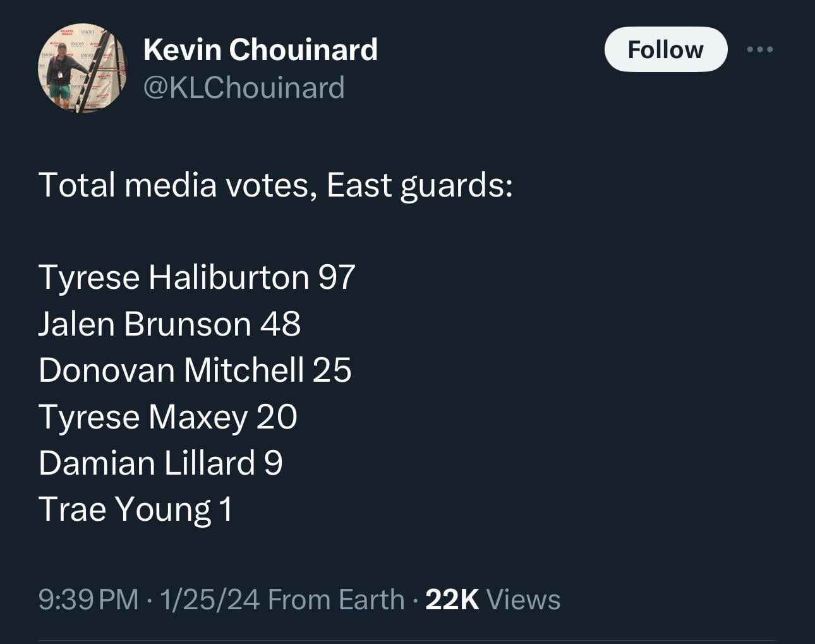Click the Tyrese Maxey name
This screenshot has height=644, width=815.
click(143, 417)
